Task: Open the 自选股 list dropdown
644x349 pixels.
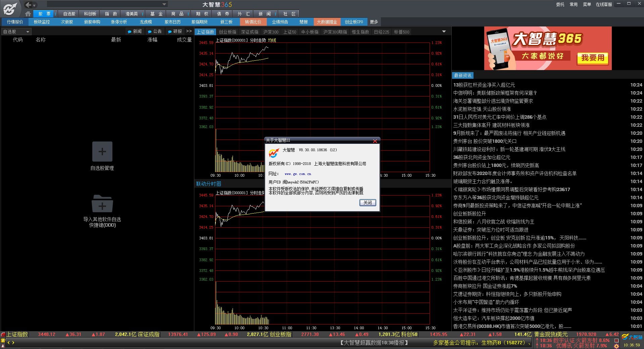Action: (x=16, y=32)
